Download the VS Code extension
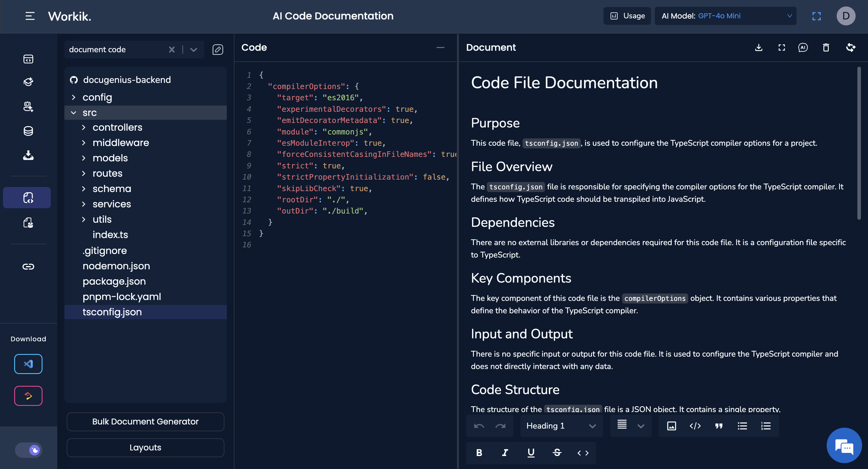This screenshot has height=469, width=868. 28,364
